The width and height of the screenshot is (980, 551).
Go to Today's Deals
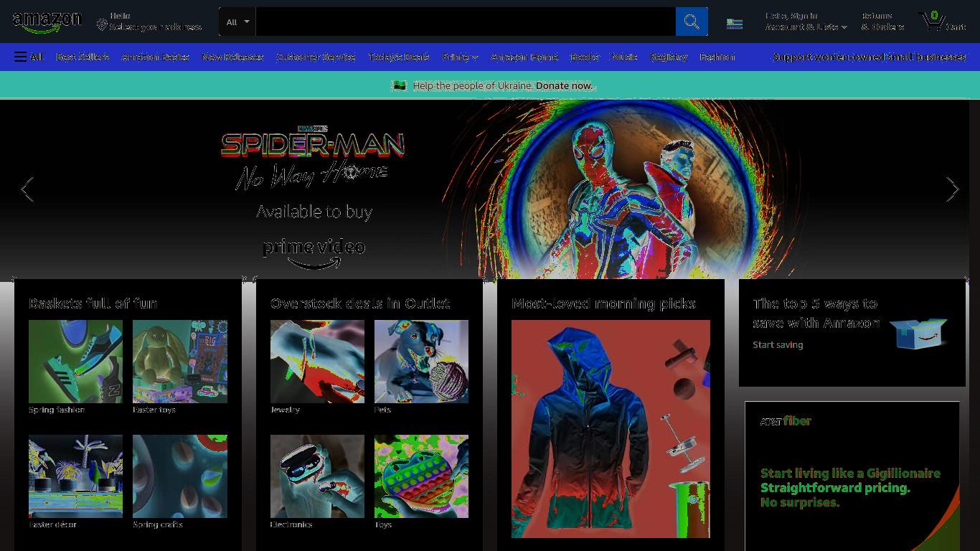(x=399, y=57)
